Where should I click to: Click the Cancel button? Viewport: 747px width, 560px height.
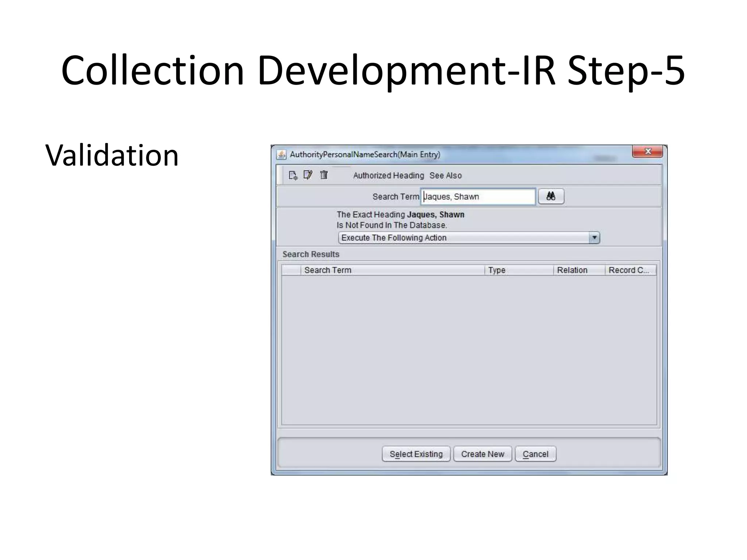point(535,454)
